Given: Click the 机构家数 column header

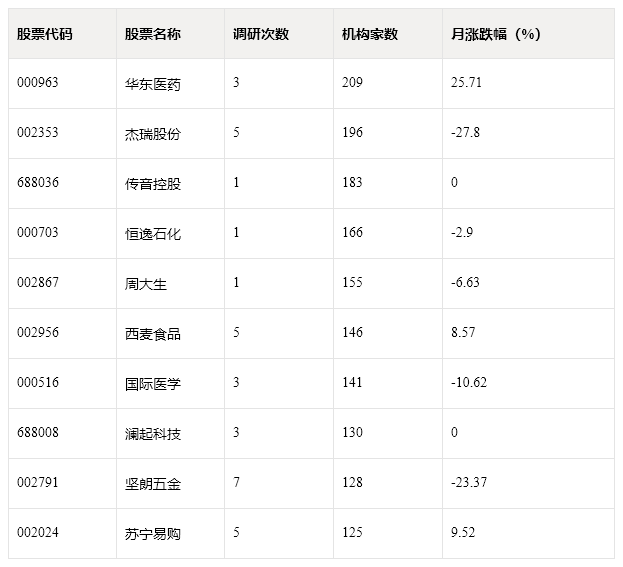Looking at the screenshot, I should click(x=370, y=34).
